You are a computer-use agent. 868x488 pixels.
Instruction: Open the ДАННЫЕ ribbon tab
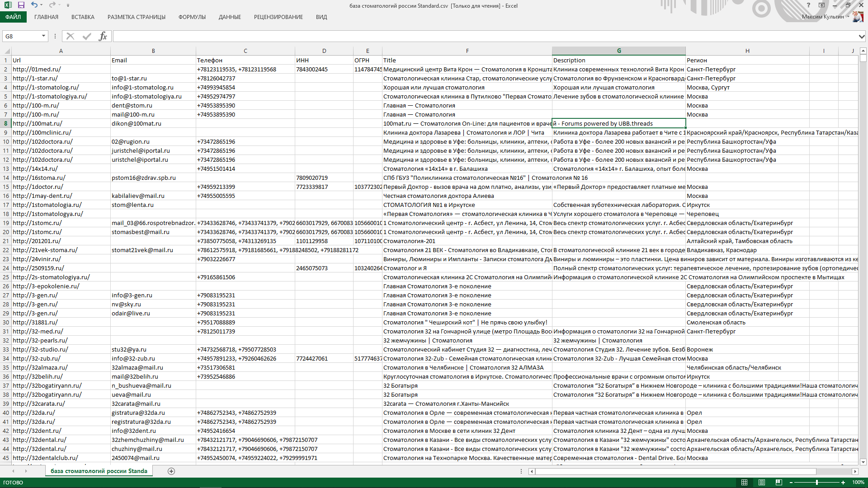pyautogui.click(x=230, y=17)
